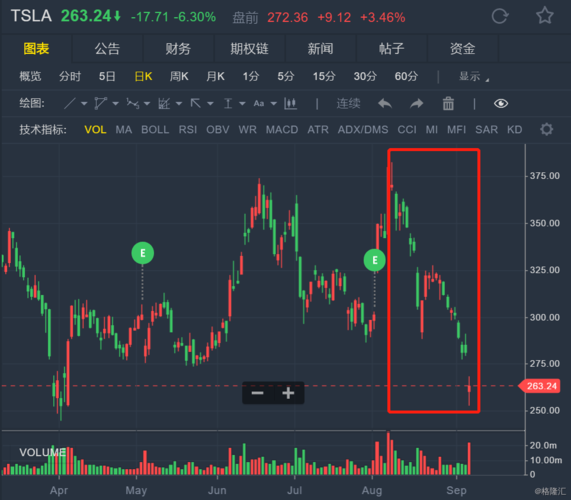Screen dimensions: 571x500
Task: Open the 显示 display dropdown
Action: 474,76
